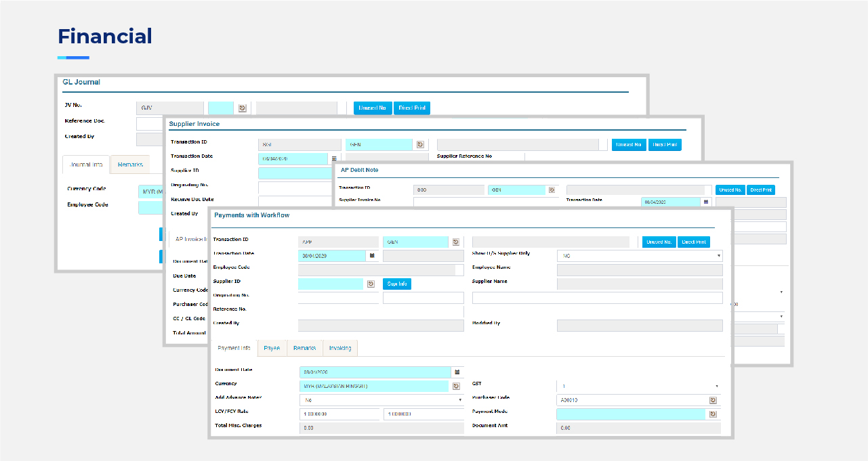Click Purchaser Code lookup icon
868x461 pixels.
713,400
